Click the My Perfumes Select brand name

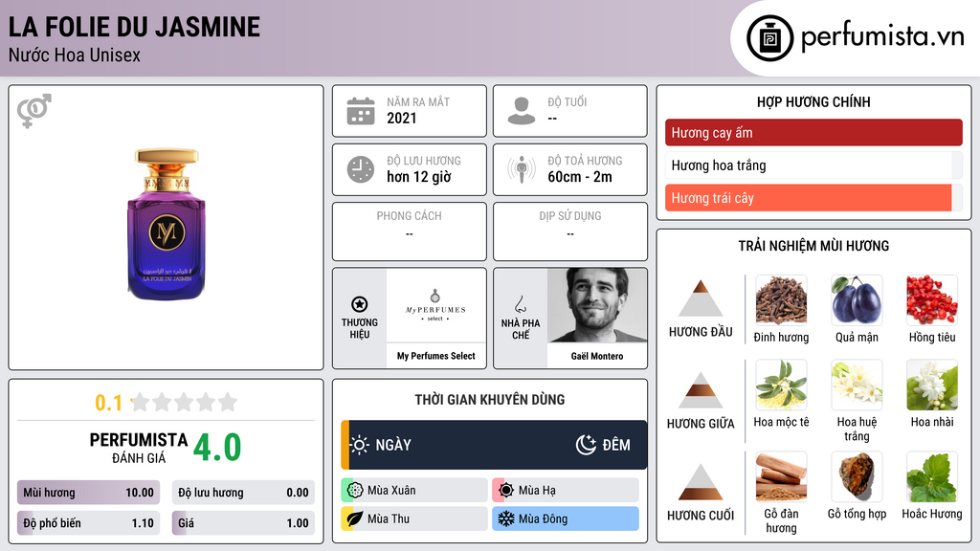tap(435, 356)
